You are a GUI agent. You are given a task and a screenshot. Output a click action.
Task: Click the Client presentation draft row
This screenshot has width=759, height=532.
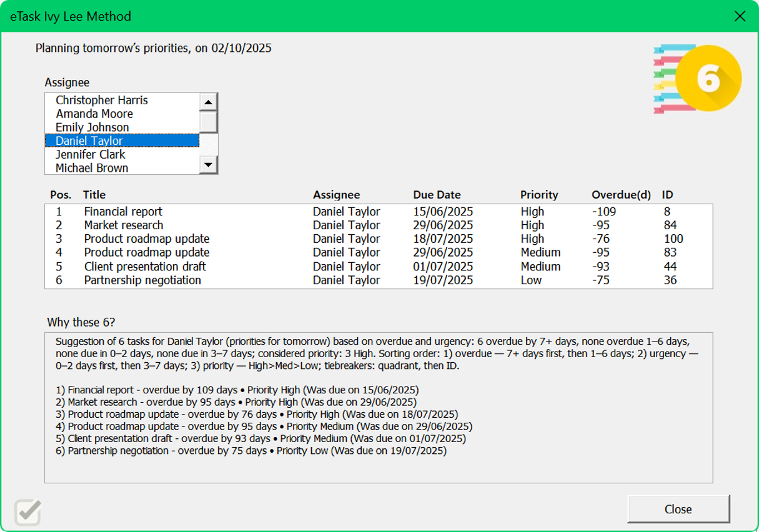pos(139,267)
